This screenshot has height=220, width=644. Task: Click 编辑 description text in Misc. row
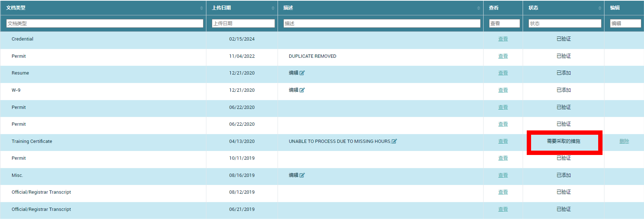click(293, 175)
